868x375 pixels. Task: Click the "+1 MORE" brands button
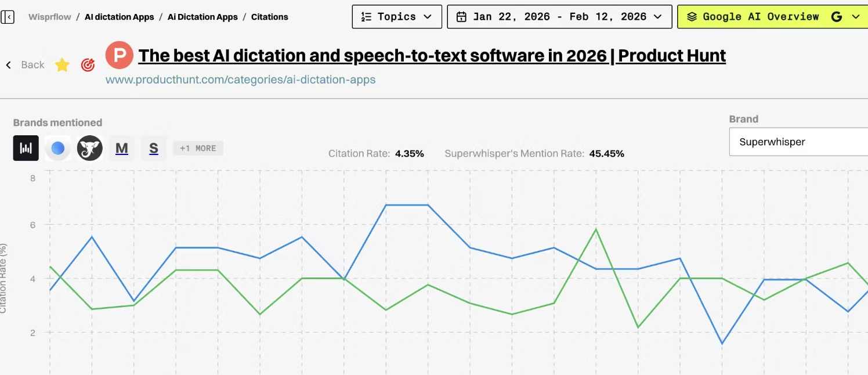click(198, 148)
